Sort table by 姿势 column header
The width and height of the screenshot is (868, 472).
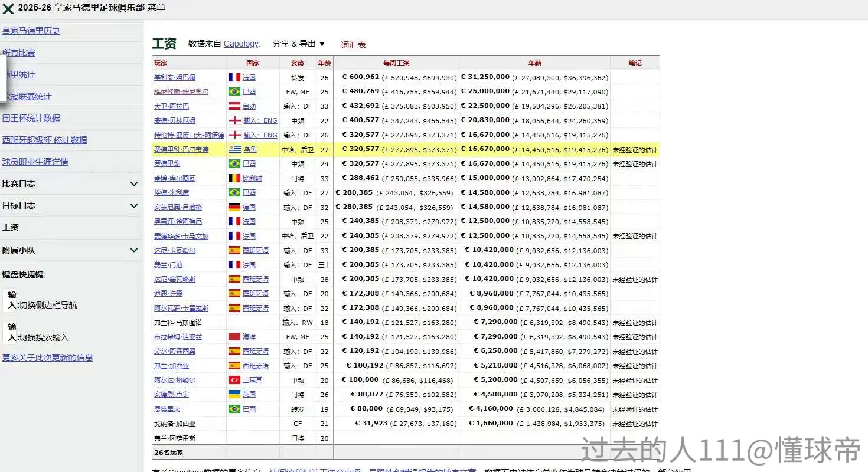point(298,63)
